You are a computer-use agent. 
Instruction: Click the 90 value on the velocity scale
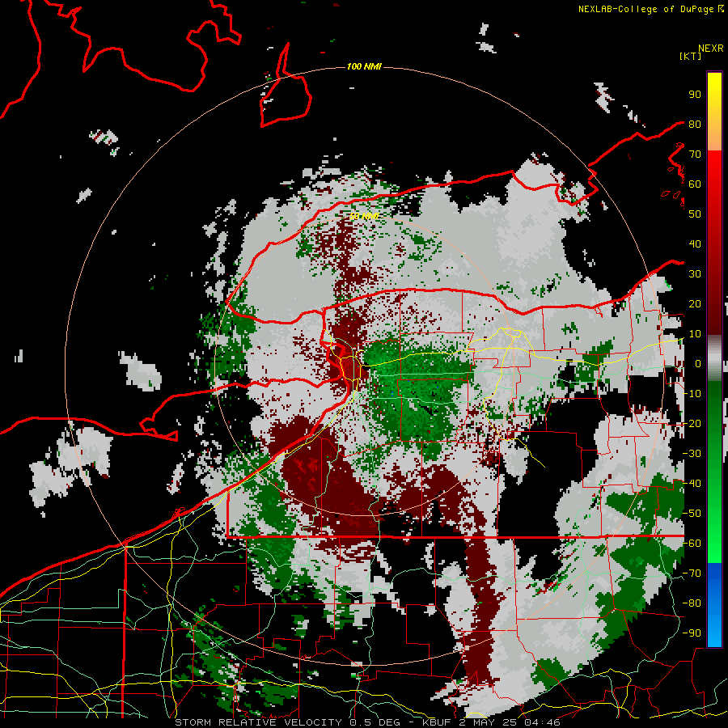(x=695, y=95)
